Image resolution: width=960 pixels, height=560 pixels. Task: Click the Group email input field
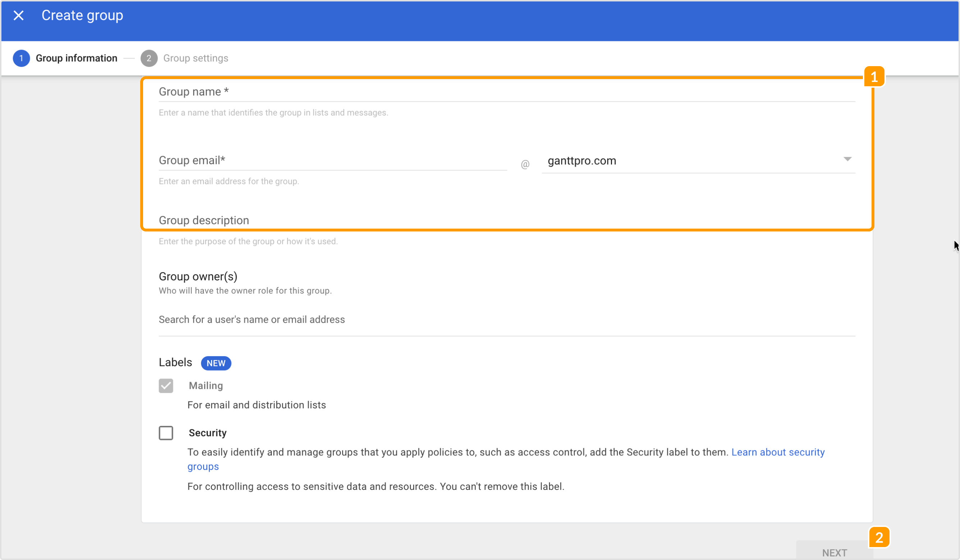point(333,160)
